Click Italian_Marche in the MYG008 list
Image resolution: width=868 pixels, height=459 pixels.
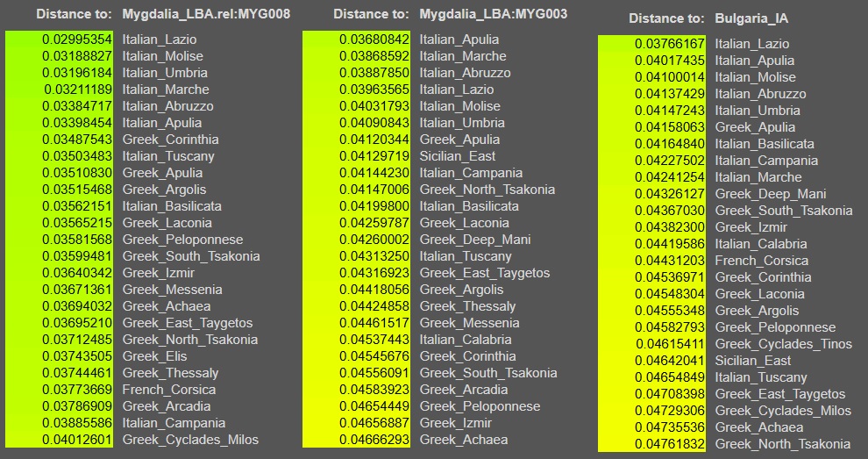tap(166, 90)
